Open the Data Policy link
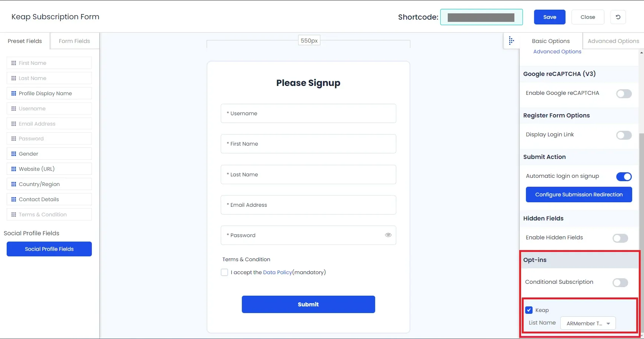 click(x=277, y=272)
